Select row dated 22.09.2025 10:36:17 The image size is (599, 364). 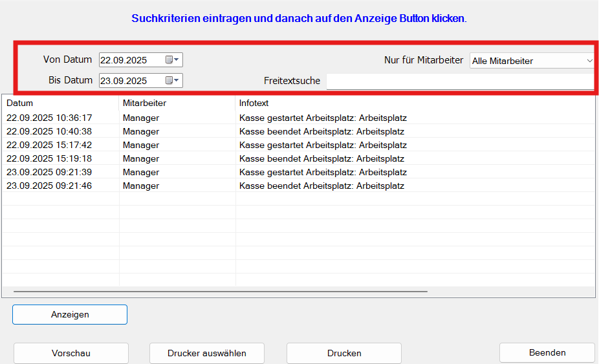299,118
